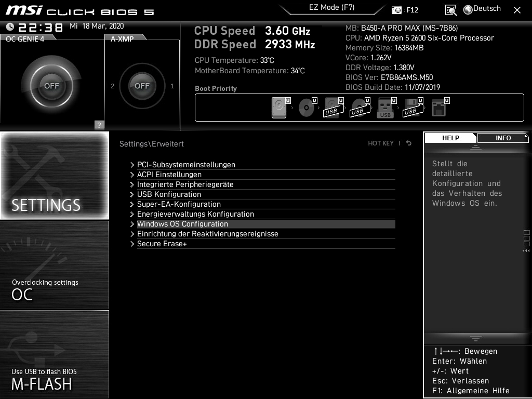This screenshot has height=399, width=532.
Task: Click the A-XMP tab label
Action: tap(122, 38)
